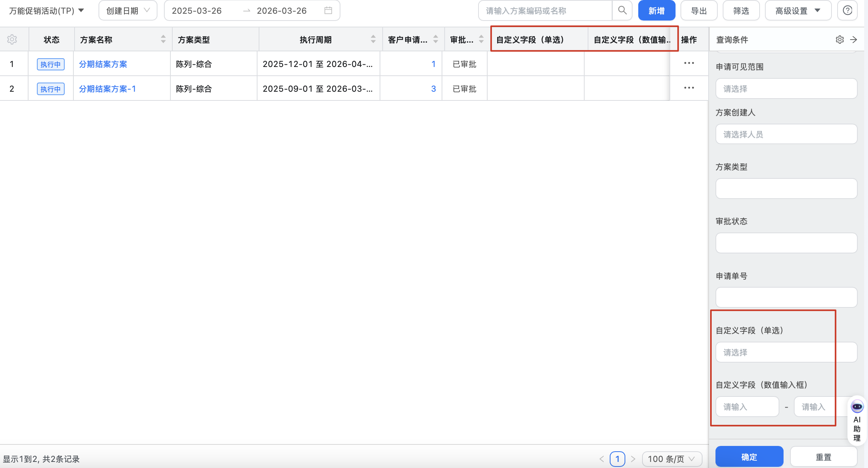The width and height of the screenshot is (868, 468).
Task: Open the 100 条/页 page size selector
Action: (x=671, y=459)
